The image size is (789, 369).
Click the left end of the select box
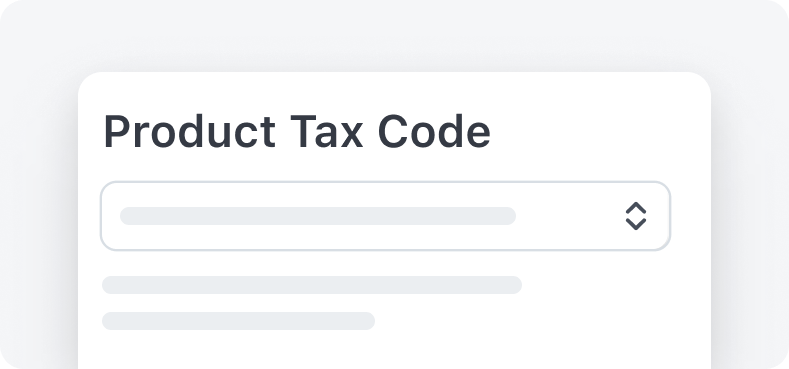pyautogui.click(x=110, y=216)
